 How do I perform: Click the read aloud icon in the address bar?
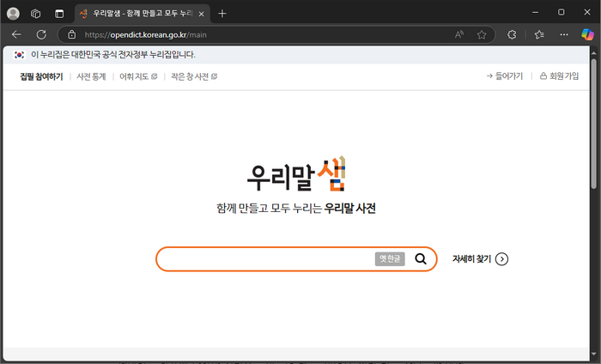459,34
